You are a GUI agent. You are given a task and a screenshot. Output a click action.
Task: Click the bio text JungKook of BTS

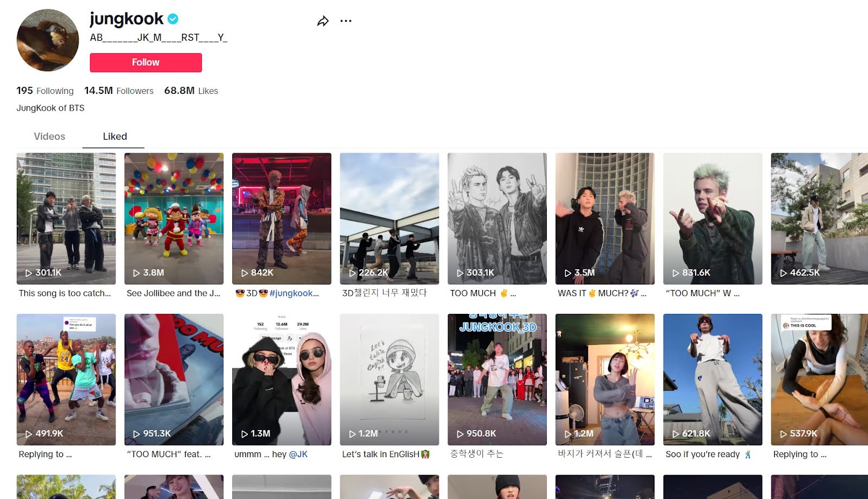(x=50, y=108)
